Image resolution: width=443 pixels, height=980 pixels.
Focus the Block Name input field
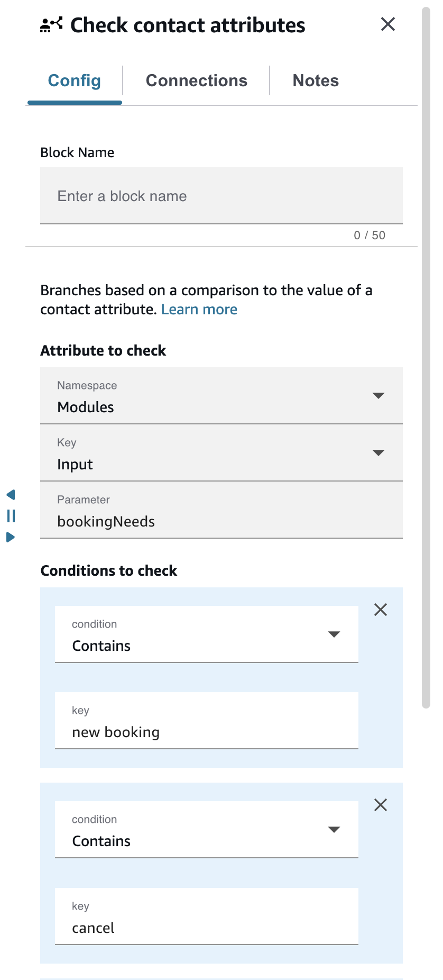[222, 196]
